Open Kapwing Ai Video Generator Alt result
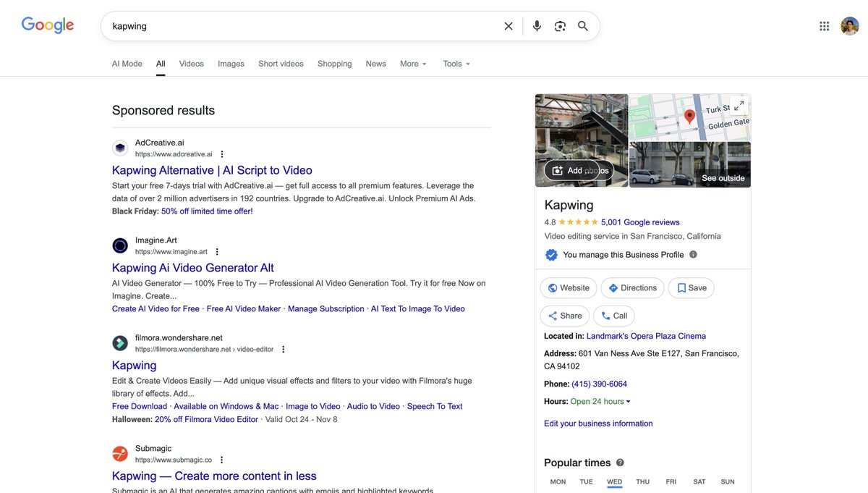868x493 pixels. pos(193,268)
